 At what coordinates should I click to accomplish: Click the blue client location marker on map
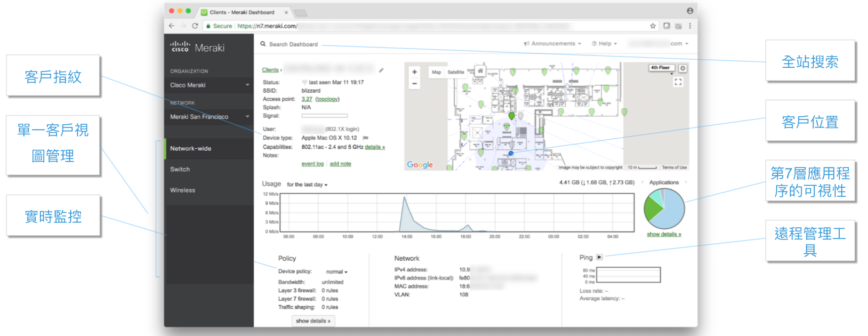(x=511, y=153)
